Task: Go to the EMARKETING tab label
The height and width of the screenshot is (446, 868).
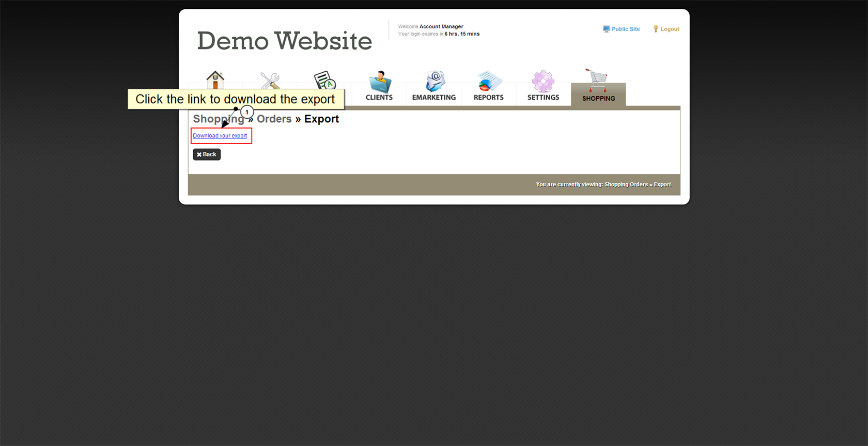Action: pyautogui.click(x=433, y=98)
